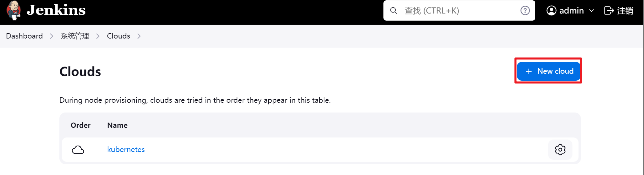Expand chevron after Clouds breadcrumb
Image resolution: width=644 pixels, height=175 pixels.
[x=139, y=36]
